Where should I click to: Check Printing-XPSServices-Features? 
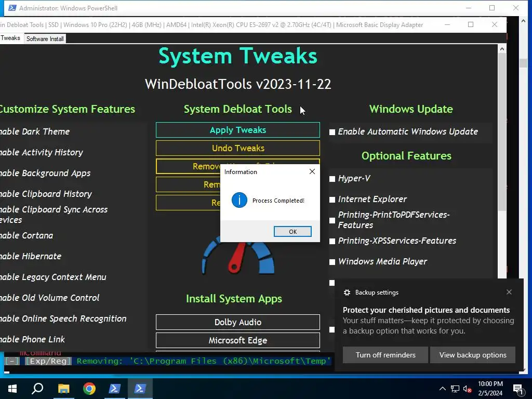click(332, 241)
